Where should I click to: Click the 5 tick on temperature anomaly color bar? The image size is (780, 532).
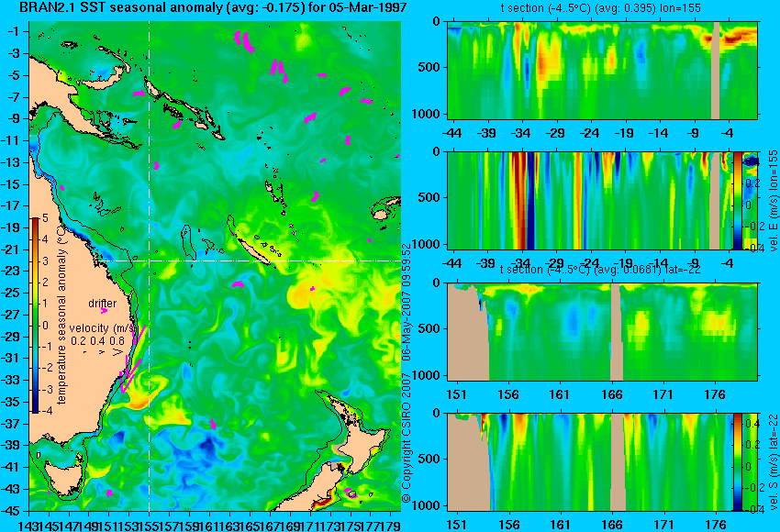point(45,218)
